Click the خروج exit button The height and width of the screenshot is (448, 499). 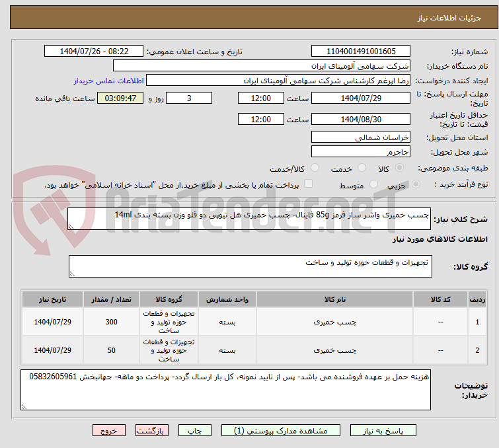(x=109, y=431)
